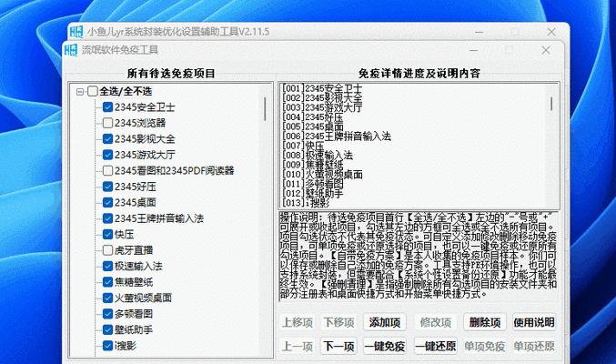Uncheck 2345安全卫士 checkbox

(x=107, y=106)
